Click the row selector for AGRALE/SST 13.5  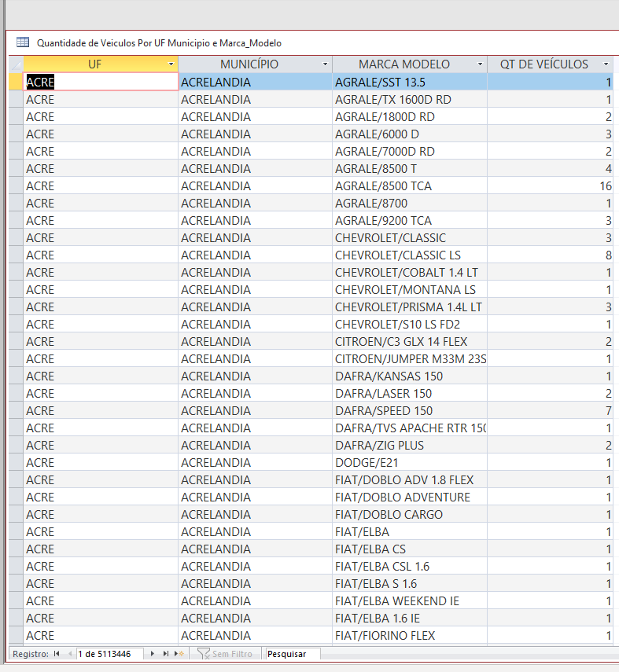pyautogui.click(x=16, y=82)
